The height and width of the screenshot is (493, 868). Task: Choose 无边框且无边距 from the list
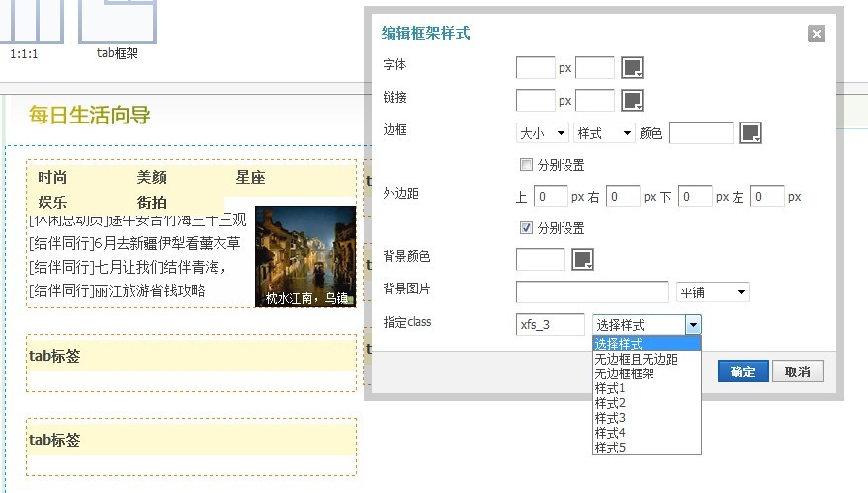click(x=647, y=359)
